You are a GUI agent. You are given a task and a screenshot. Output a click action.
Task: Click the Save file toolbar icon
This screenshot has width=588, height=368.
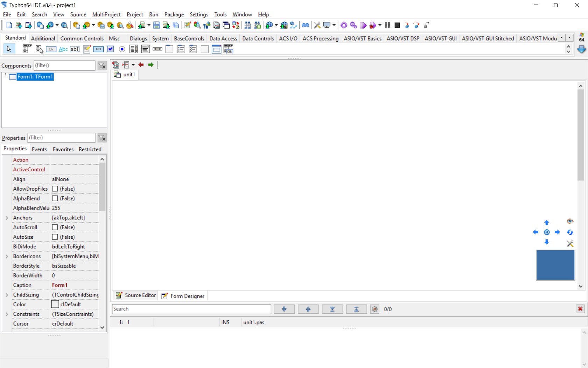156,25
